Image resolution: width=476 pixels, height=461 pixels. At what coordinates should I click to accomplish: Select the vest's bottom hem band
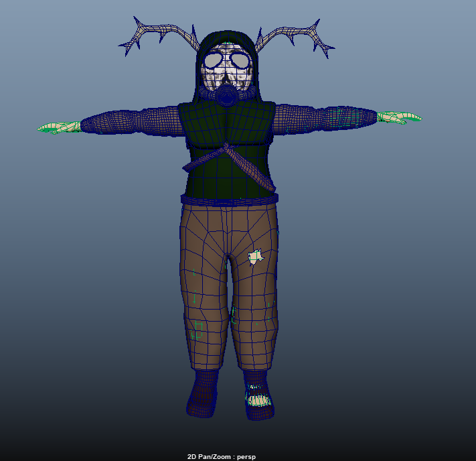228,198
